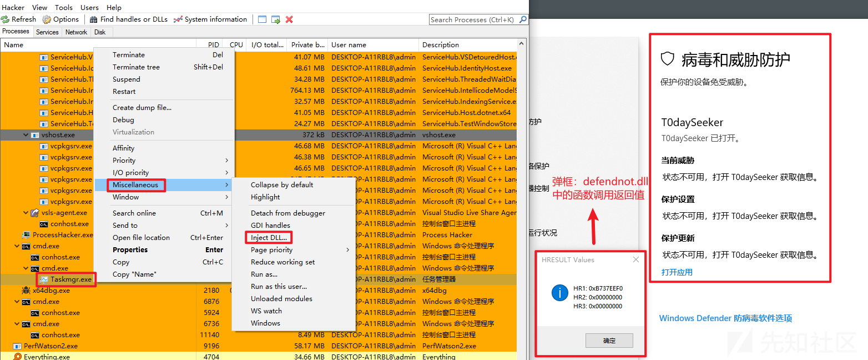Collapse the cmd.exe tree with PID 6736
This screenshot has width=868, height=360.
coord(17,324)
